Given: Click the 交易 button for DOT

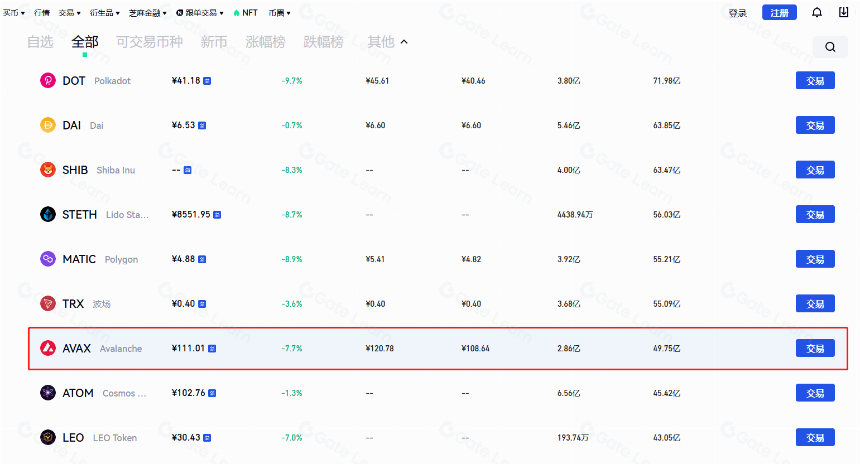Looking at the screenshot, I should [815, 81].
